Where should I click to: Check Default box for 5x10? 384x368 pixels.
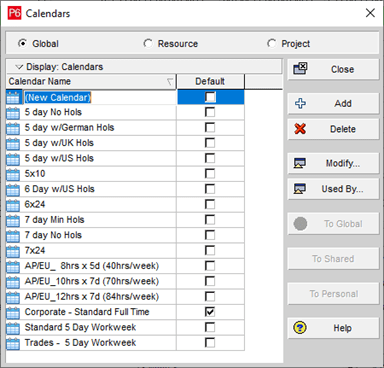(x=210, y=173)
